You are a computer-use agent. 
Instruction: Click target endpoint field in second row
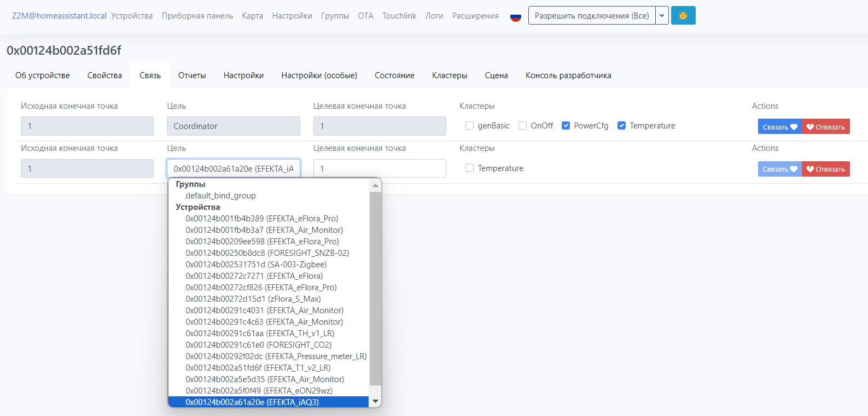click(380, 168)
